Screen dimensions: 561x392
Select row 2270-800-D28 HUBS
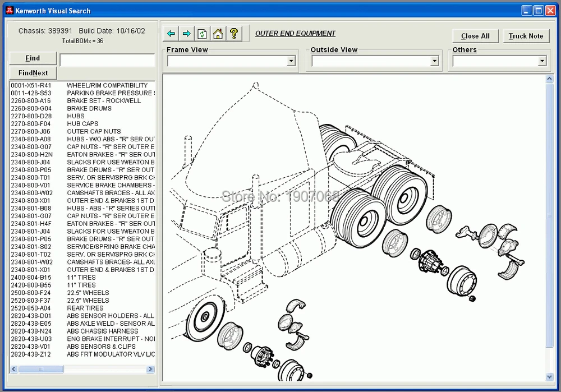click(x=82, y=116)
